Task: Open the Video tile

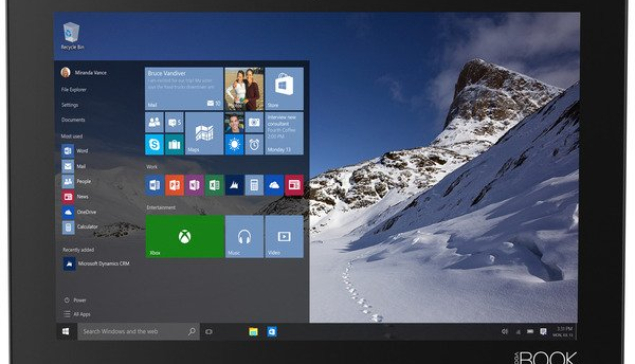Action: point(284,236)
